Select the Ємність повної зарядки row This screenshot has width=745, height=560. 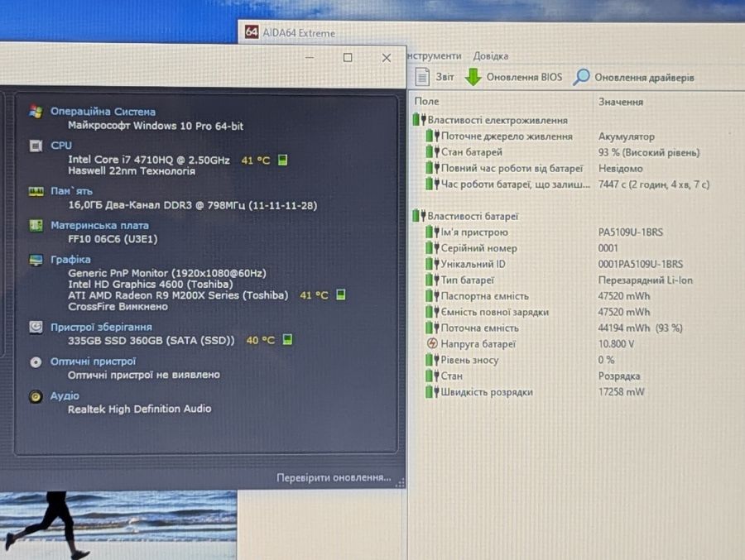point(568,312)
